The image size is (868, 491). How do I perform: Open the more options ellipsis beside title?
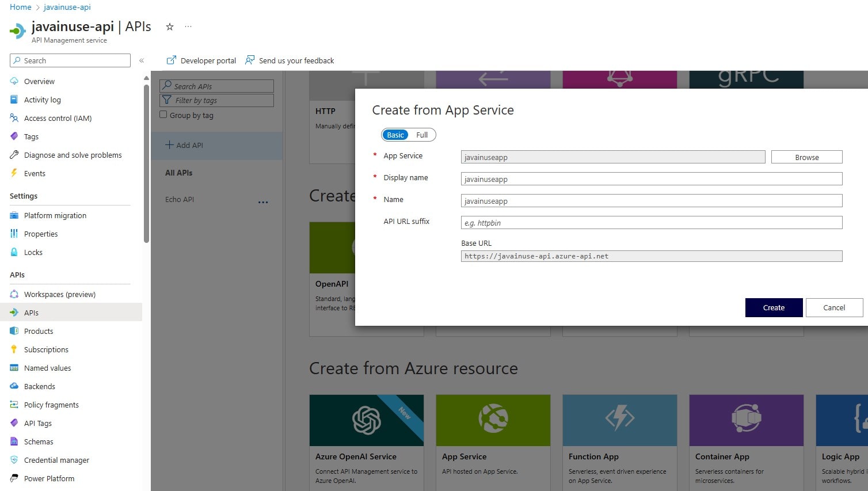click(x=188, y=26)
